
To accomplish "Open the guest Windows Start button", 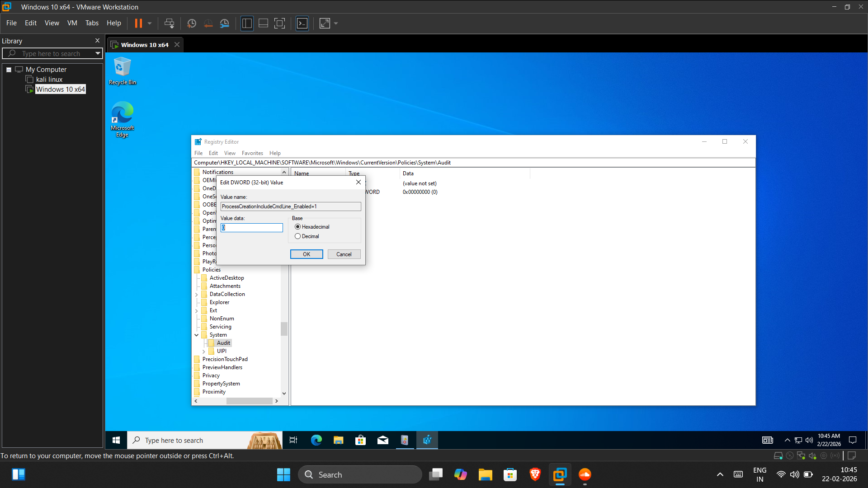I will click(x=116, y=440).
